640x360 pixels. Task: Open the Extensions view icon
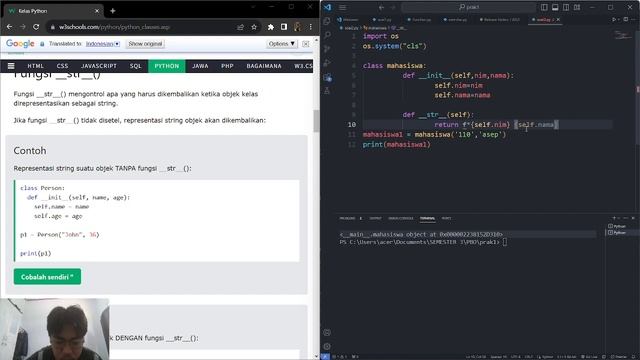click(x=327, y=77)
